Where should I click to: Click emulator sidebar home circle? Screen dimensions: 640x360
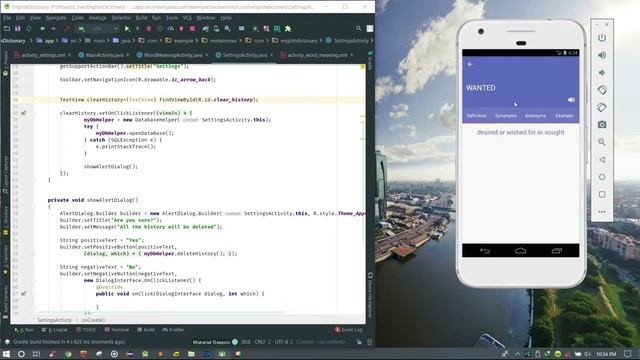pyautogui.click(x=602, y=177)
